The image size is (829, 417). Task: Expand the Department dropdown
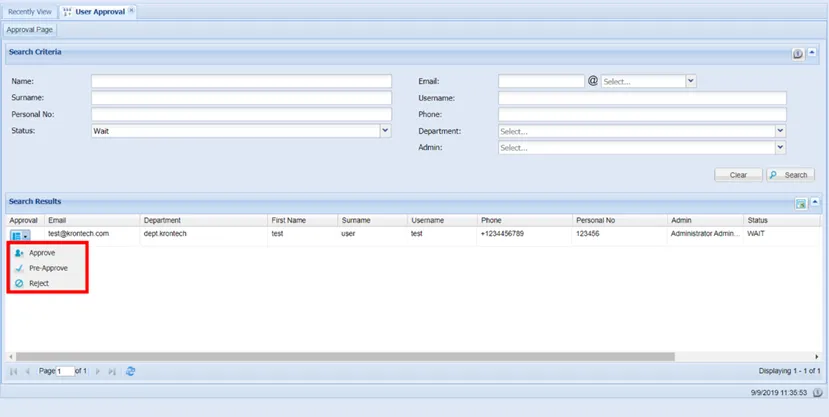tap(780, 131)
